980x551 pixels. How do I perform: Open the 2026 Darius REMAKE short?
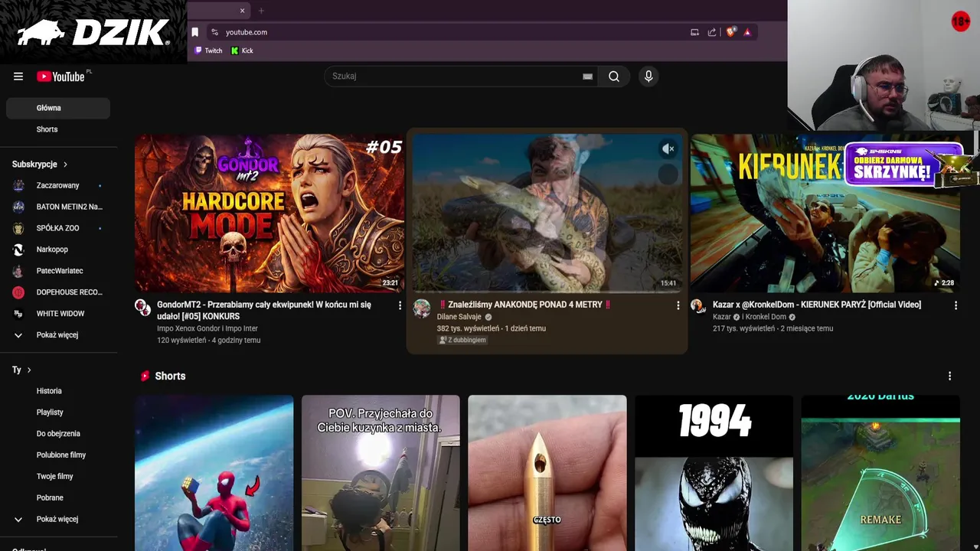pyautogui.click(x=880, y=473)
